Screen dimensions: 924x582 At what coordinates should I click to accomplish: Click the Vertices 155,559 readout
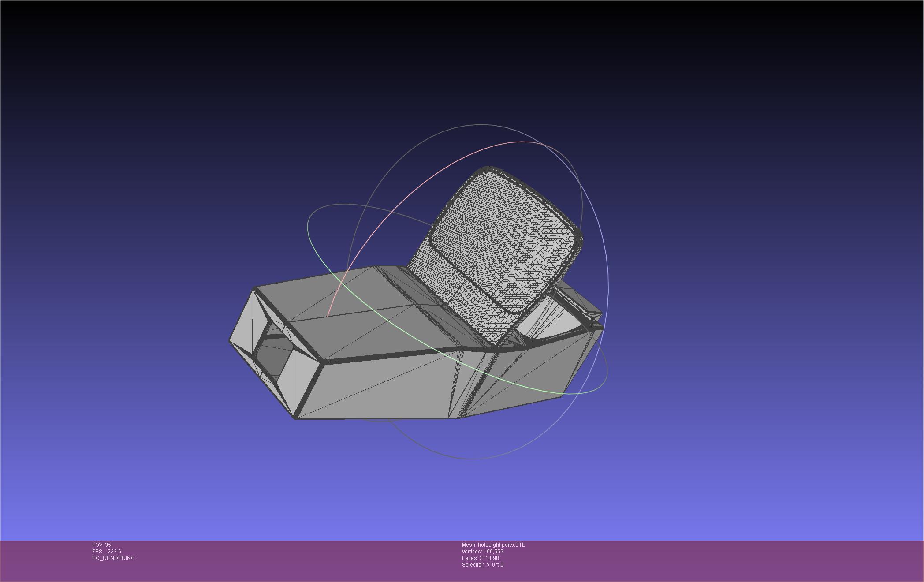(482, 552)
